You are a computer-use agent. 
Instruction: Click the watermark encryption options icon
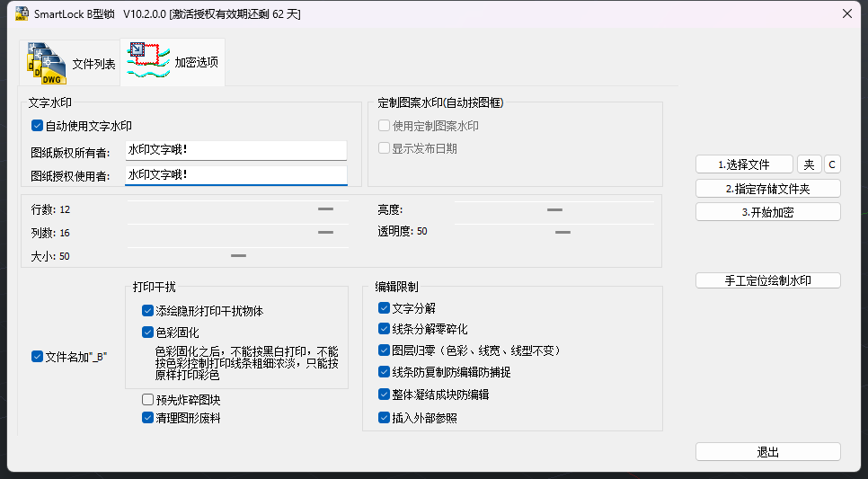pyautogui.click(x=148, y=61)
